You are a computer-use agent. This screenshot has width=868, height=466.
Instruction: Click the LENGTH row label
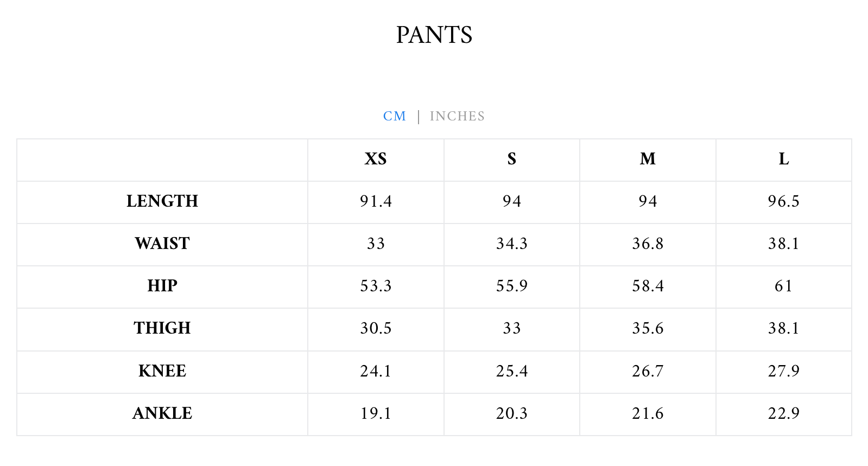162,201
